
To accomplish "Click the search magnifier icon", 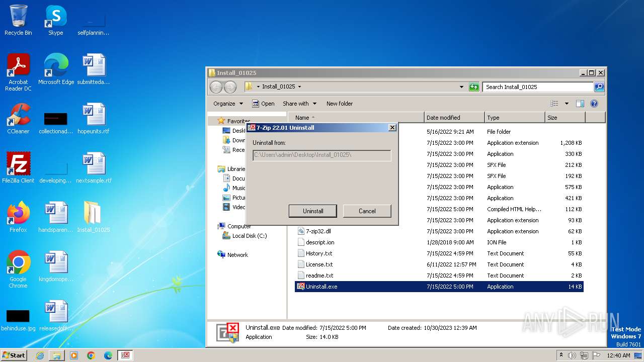I will [599, 87].
